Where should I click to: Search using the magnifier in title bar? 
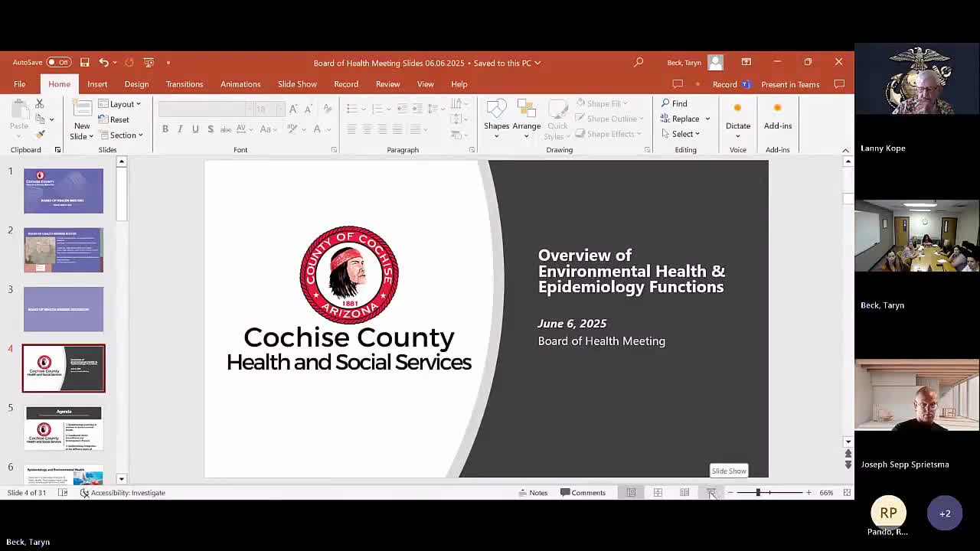point(639,62)
